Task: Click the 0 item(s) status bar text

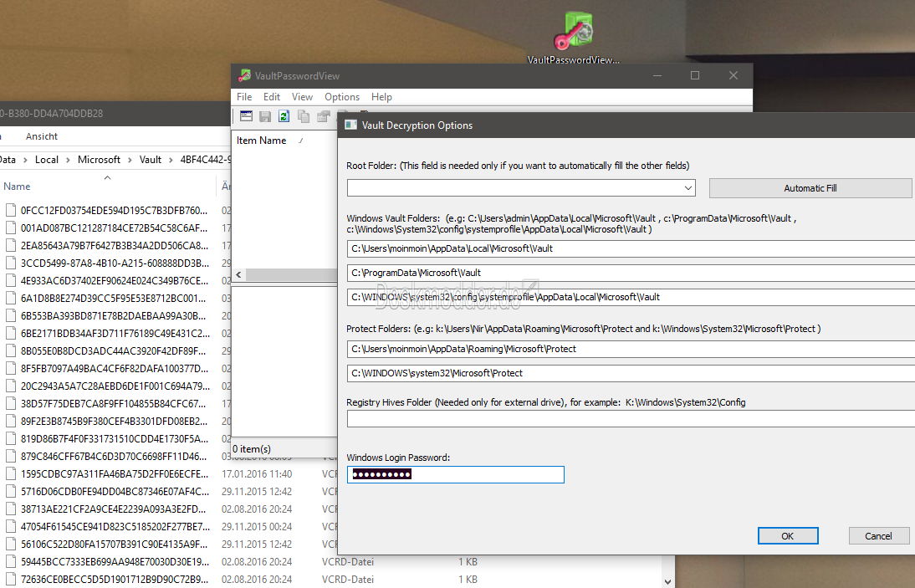Action: [252, 448]
